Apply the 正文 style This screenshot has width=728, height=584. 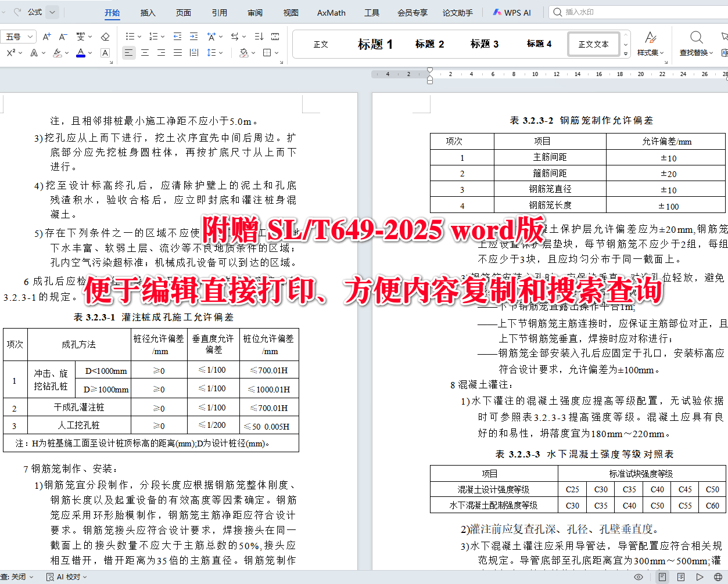click(321, 44)
